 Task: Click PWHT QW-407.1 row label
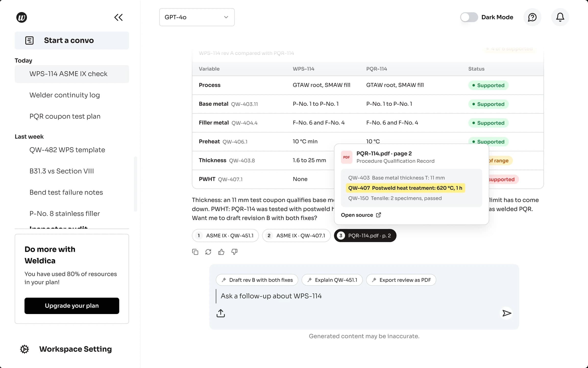(x=220, y=179)
